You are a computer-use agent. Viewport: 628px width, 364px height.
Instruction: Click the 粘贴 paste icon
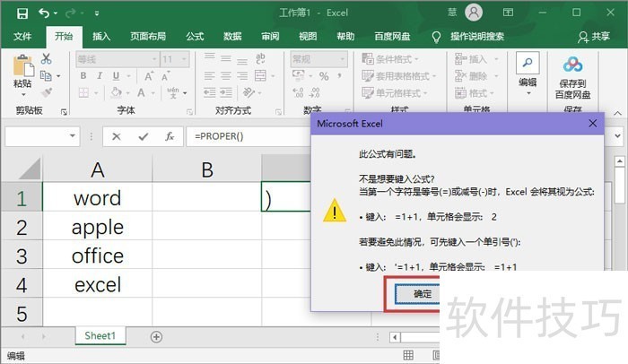tap(22, 65)
